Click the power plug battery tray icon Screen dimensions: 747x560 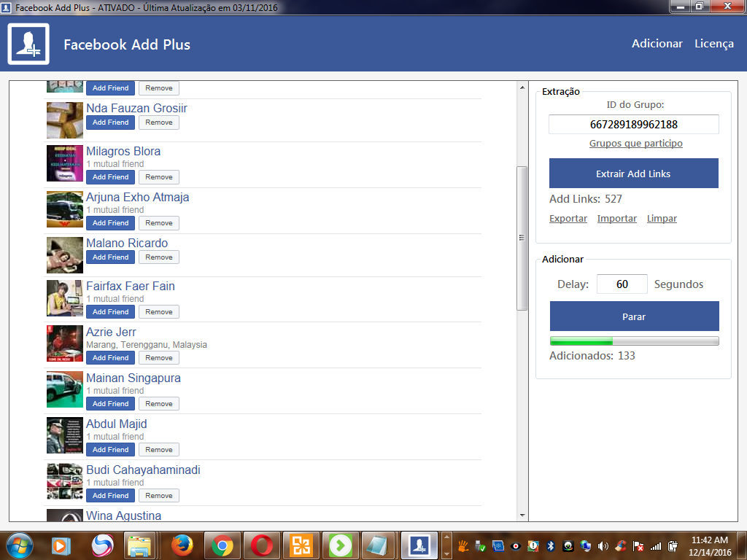673,546
